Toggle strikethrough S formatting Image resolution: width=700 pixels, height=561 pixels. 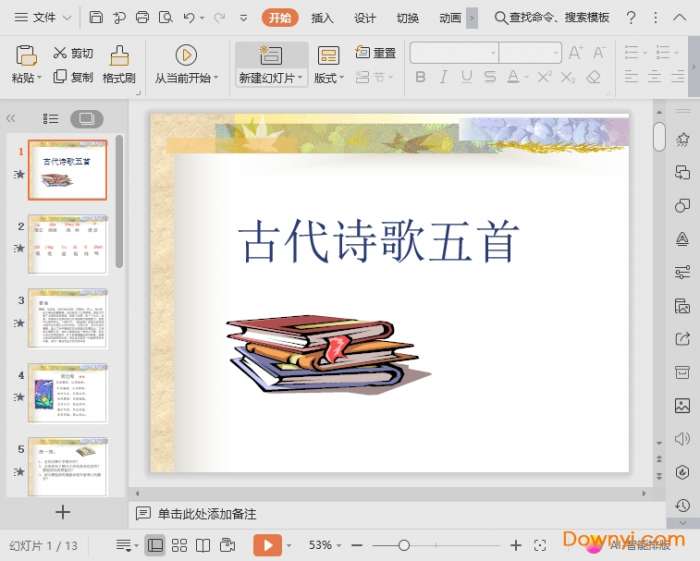[x=490, y=77]
